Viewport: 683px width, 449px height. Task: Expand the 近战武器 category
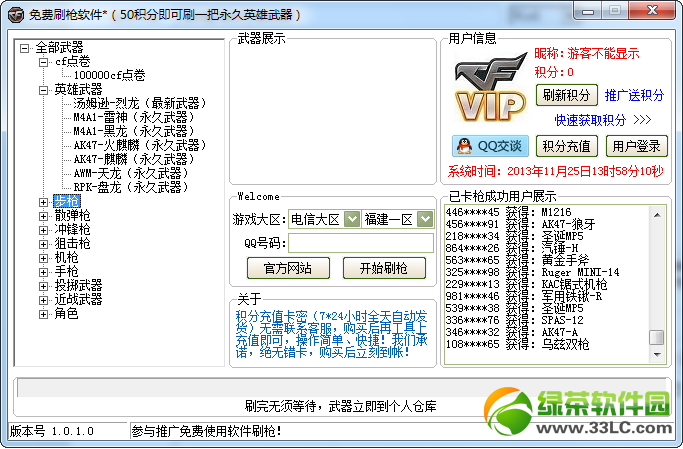44,299
